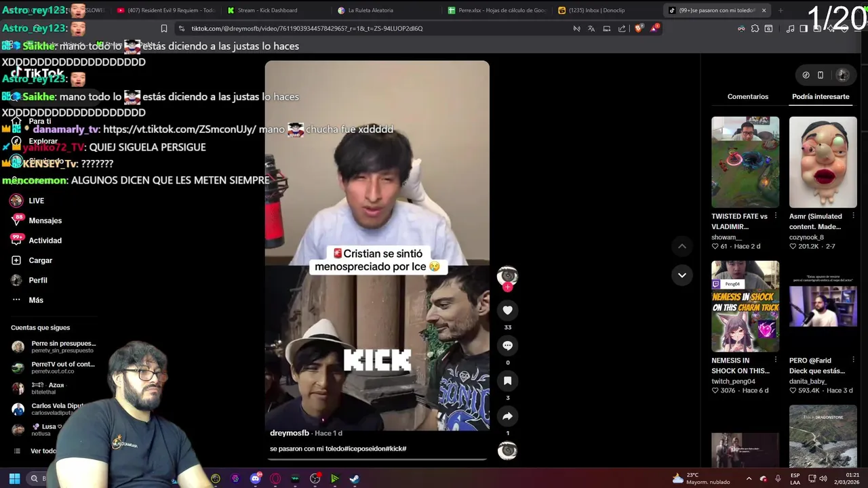Open profile avatar in top-right pill
This screenshot has height=488, width=868.
tap(843, 75)
